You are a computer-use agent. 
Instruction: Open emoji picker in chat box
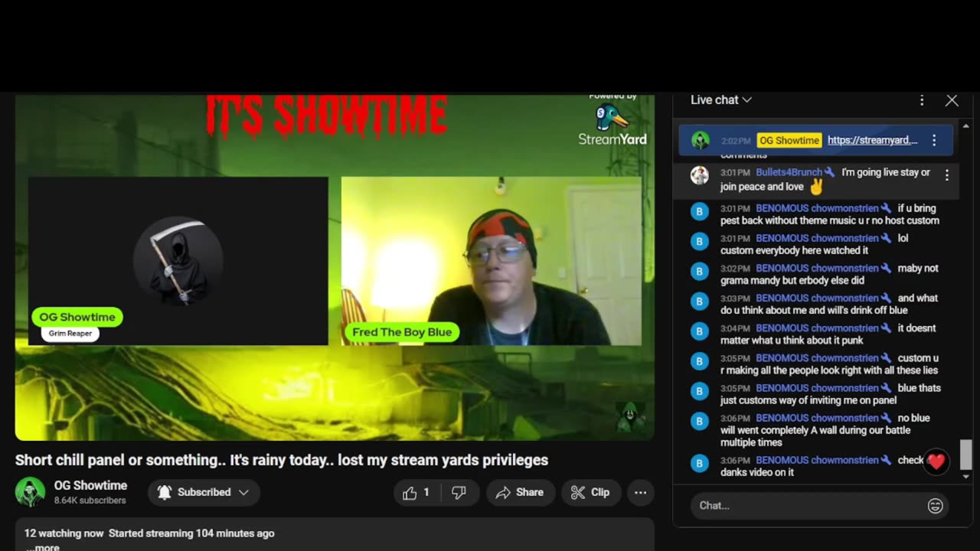935,506
